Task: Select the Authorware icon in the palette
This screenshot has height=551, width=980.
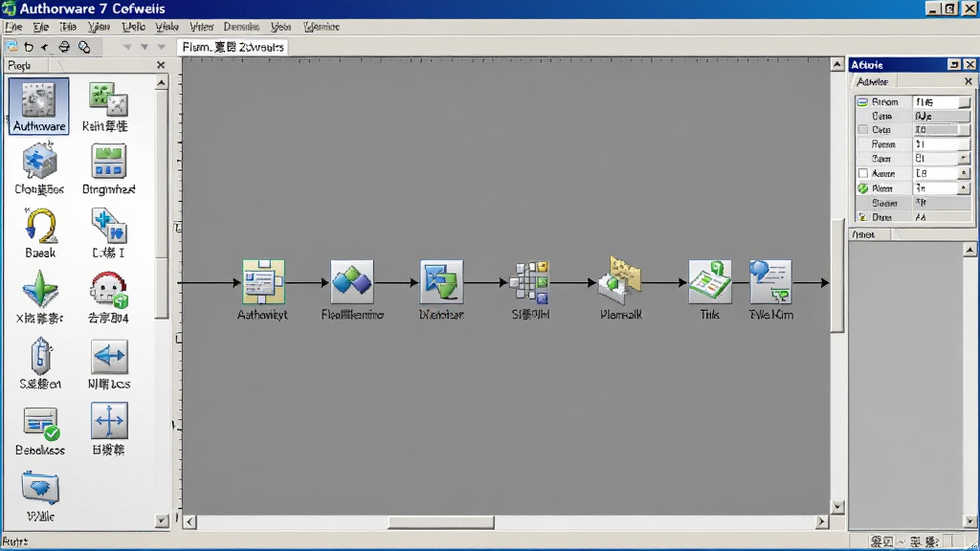Action: [38, 105]
